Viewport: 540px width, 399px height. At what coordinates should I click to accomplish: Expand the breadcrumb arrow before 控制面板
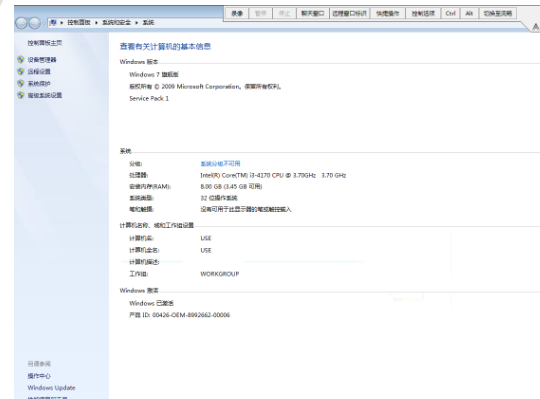point(62,23)
